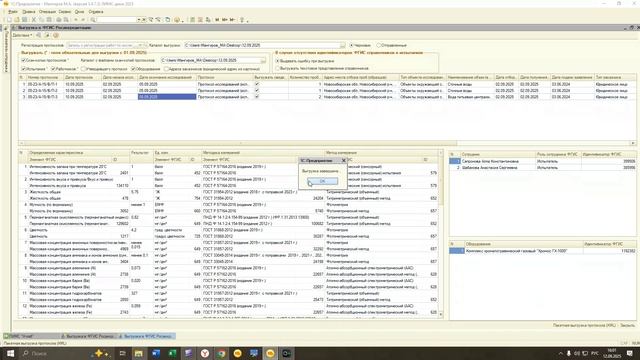Select the Отправленные radio button

click(379, 45)
